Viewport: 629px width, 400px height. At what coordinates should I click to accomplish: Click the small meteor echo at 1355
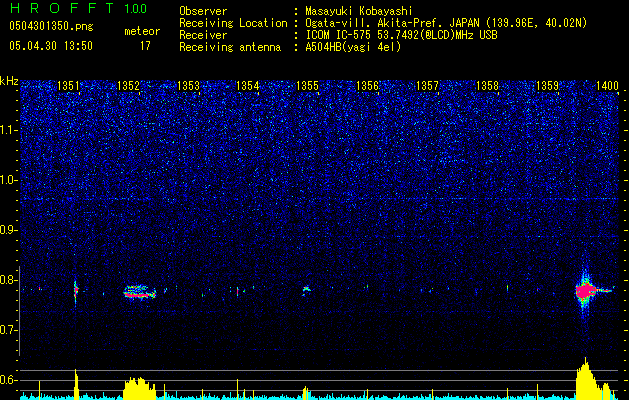[306, 289]
